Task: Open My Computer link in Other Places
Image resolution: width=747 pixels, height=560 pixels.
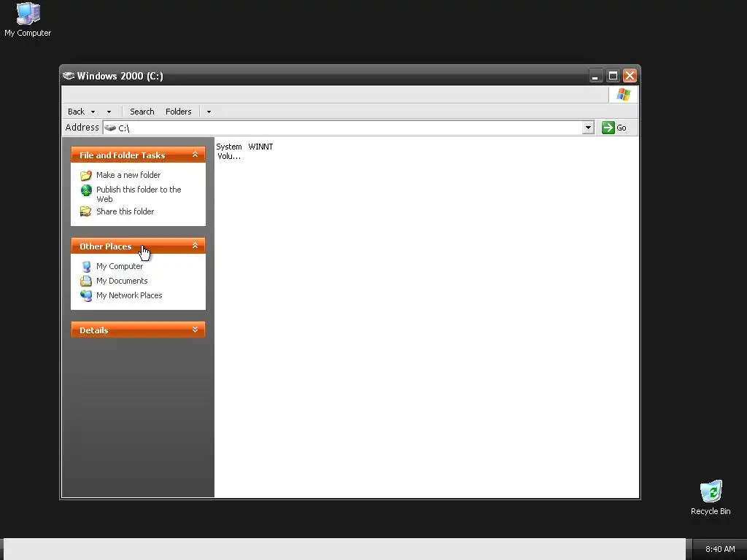Action: click(x=120, y=266)
